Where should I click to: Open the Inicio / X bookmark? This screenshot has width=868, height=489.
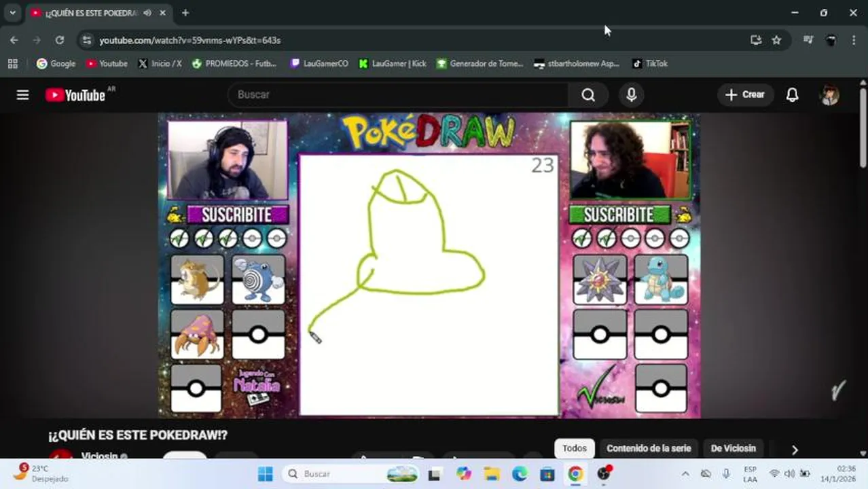160,64
